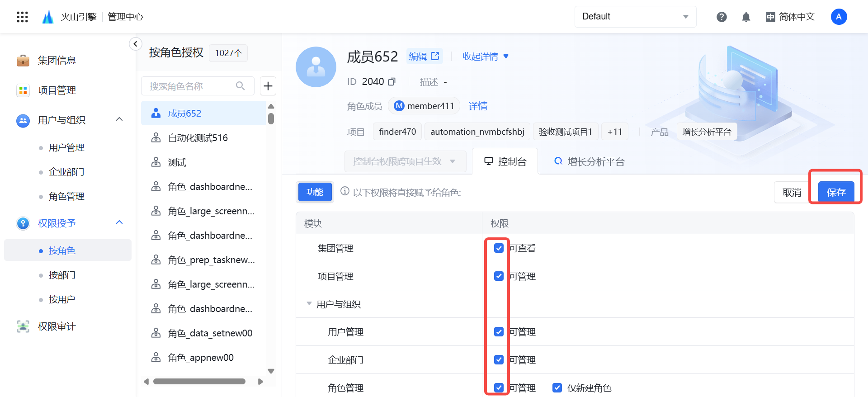
Task: Switch to the 增长分析平台 tab
Action: point(590,162)
